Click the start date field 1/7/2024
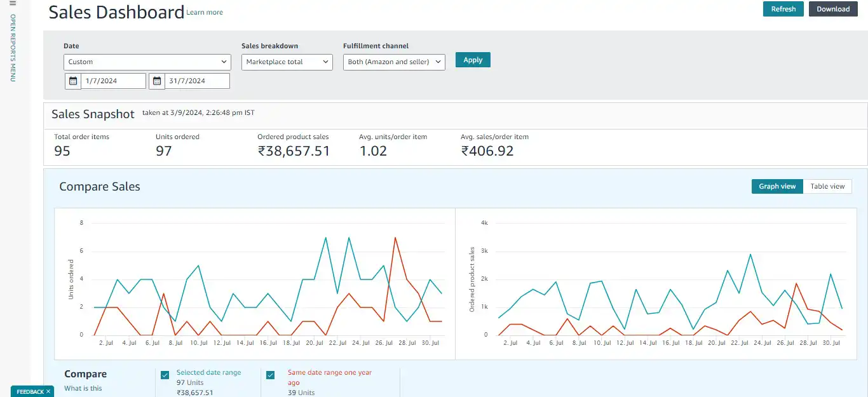Image resolution: width=868 pixels, height=397 pixels. coord(113,81)
